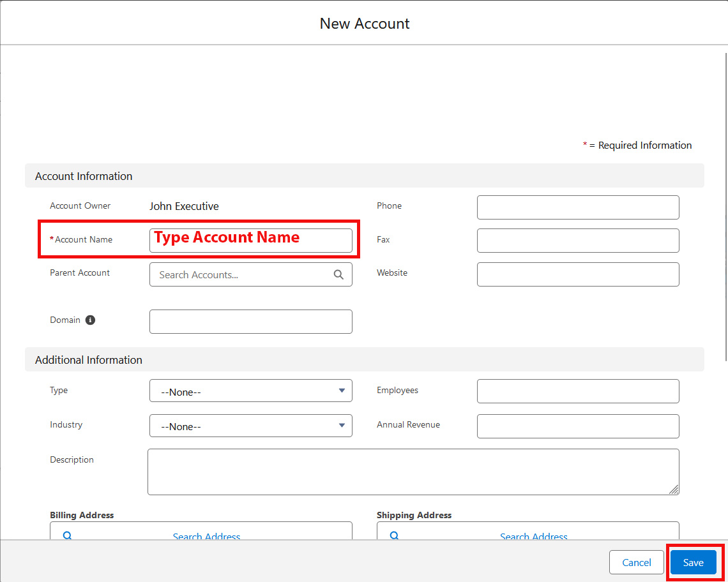This screenshot has height=582, width=728.
Task: Click the Billing Address search icon
Action: 67,535
